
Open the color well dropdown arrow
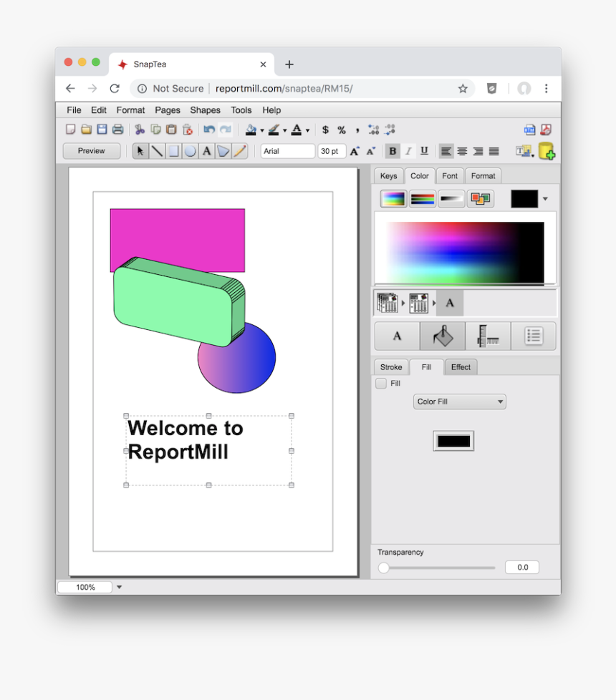(x=545, y=199)
